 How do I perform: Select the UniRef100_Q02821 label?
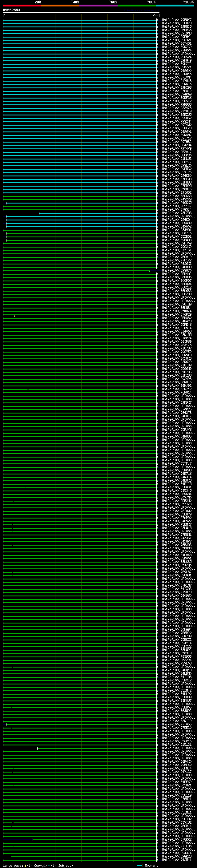tap(177, 785)
